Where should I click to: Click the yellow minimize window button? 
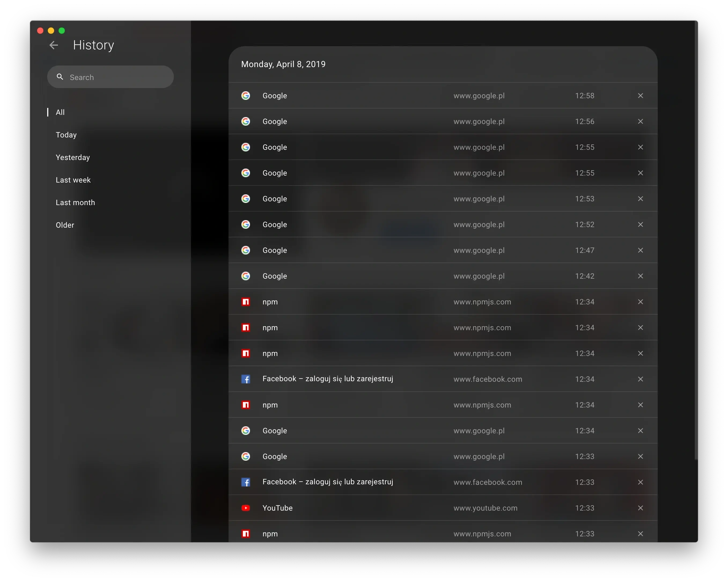(x=51, y=30)
